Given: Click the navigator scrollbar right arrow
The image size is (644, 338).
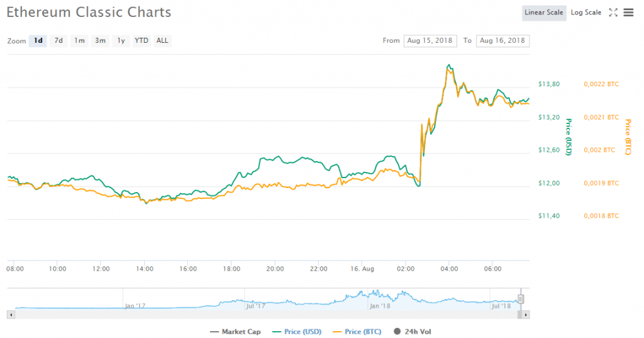Looking at the screenshot, I should point(526,313).
